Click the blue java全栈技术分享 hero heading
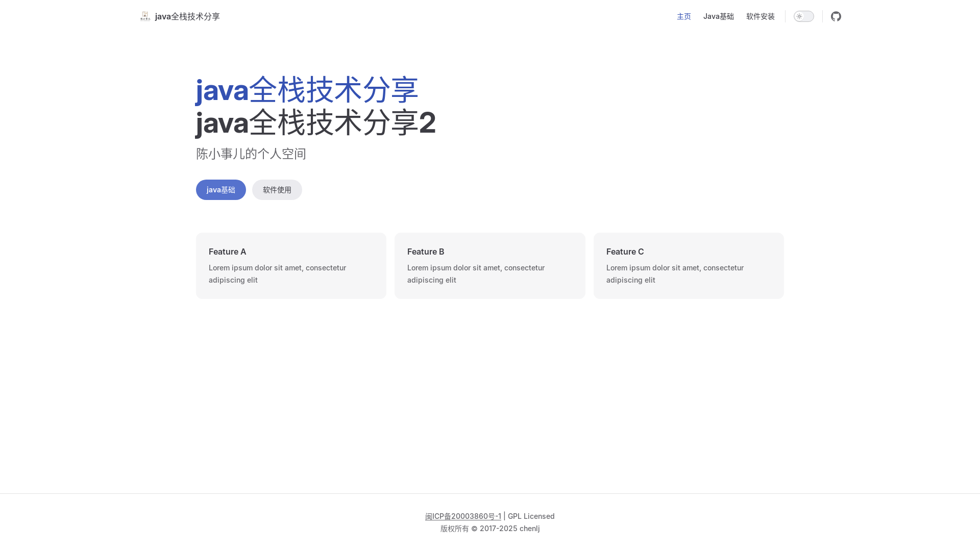The width and height of the screenshot is (980, 551). click(x=307, y=90)
